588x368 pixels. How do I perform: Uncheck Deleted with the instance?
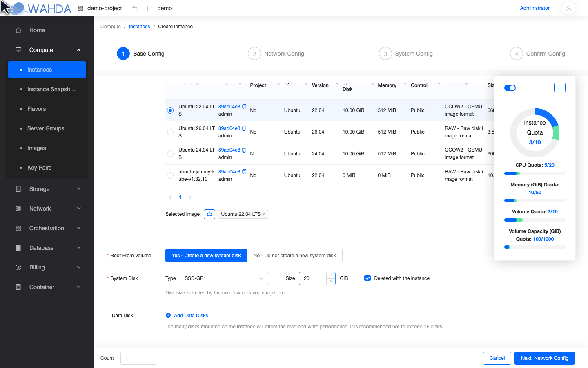click(367, 278)
